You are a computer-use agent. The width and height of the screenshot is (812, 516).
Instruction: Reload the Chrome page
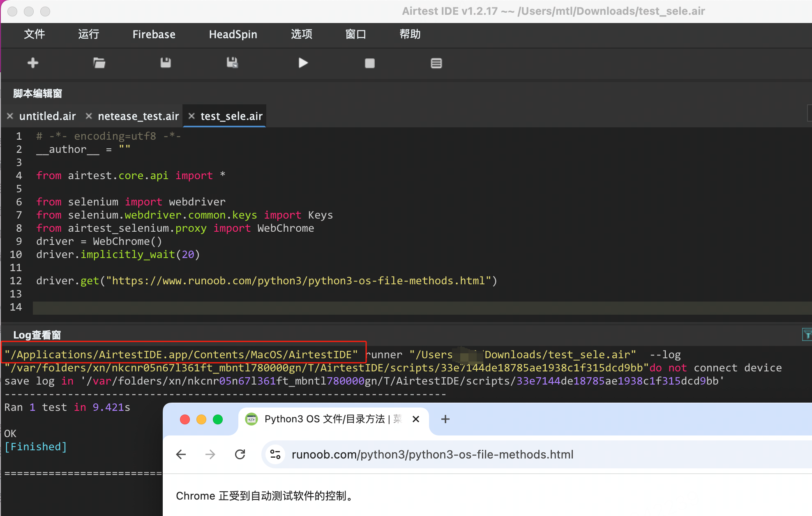[240, 454]
